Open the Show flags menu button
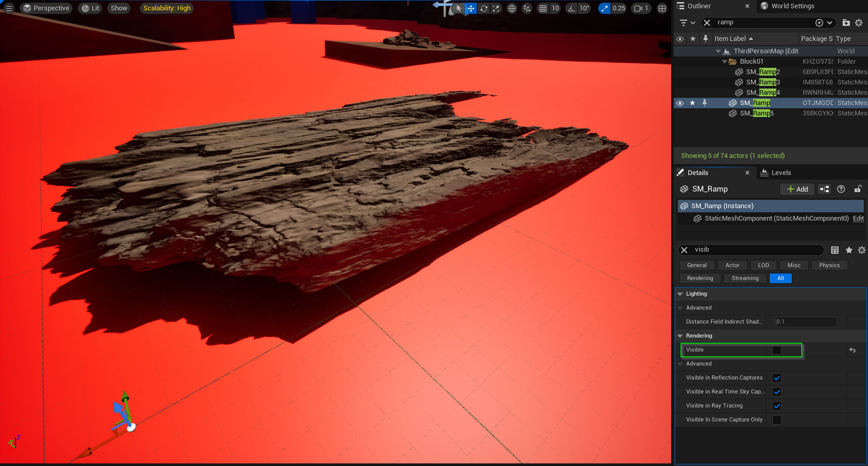This screenshot has height=466, width=868. [119, 8]
